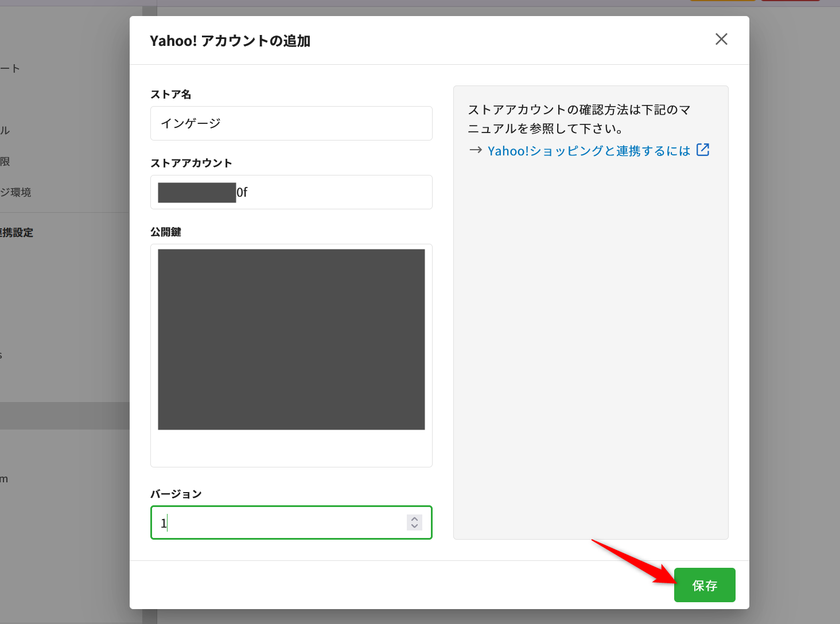Viewport: 840px width, 624px height.
Task: Click the right arrow icon before Yahoo! link
Action: pyautogui.click(x=475, y=150)
